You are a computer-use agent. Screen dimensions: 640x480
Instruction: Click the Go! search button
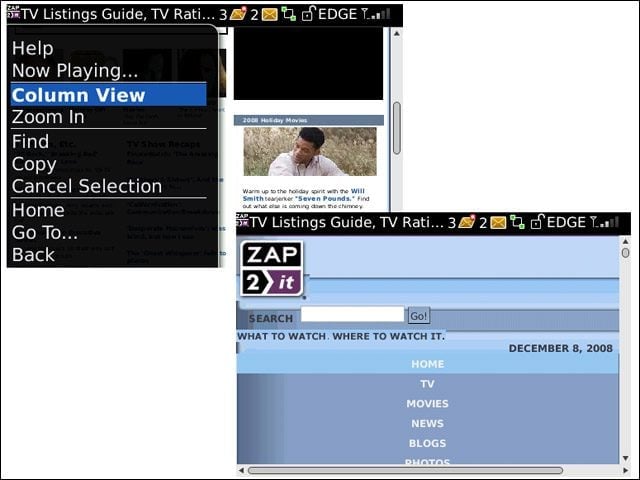pos(419,316)
